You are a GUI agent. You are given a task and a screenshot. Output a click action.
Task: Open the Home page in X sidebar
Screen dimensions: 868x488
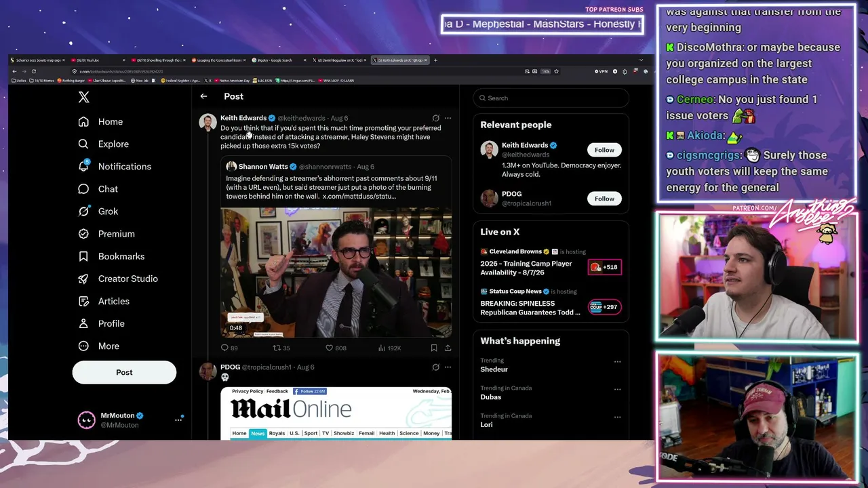100,122
